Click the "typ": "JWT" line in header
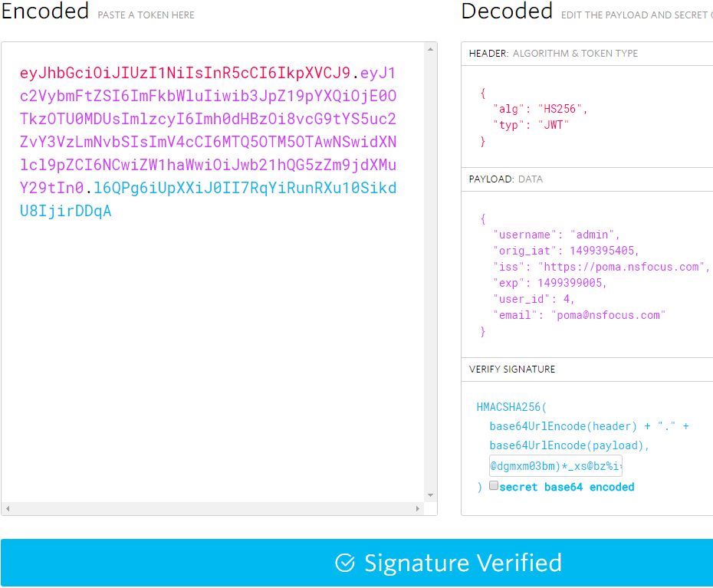Screen dimensions: 713x588 point(531,125)
